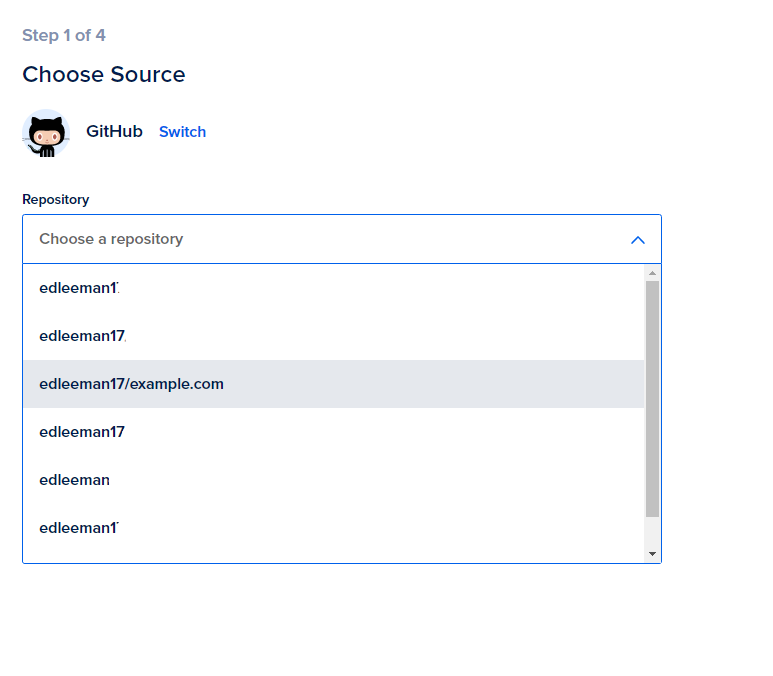
Task: Click empty space right of the Switch link
Action: pos(400,132)
